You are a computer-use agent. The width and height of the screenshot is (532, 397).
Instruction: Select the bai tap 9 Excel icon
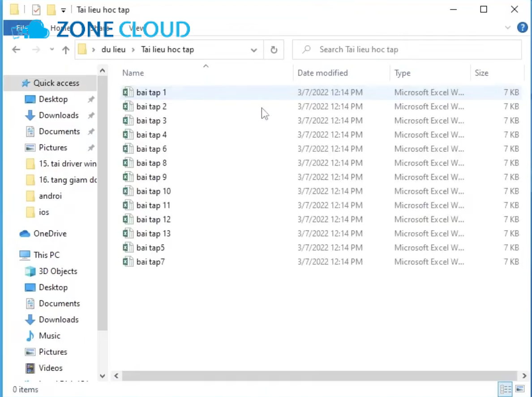coord(128,177)
